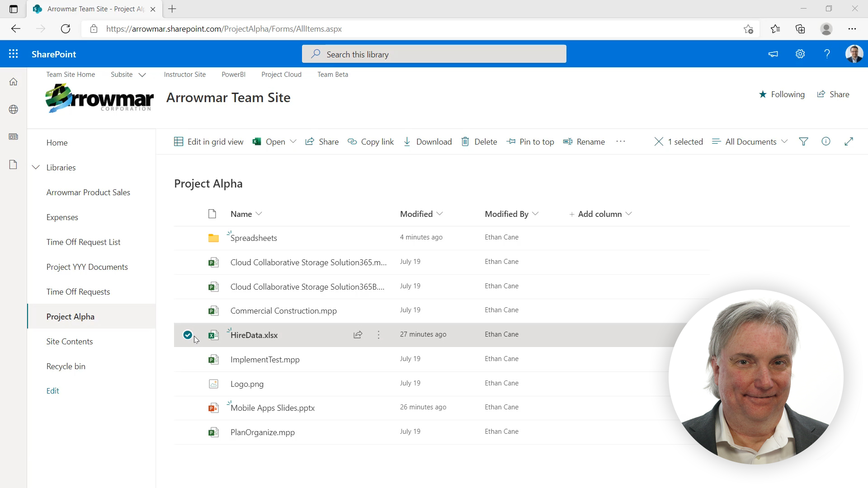Open the browser settings and more menu

coord(852,29)
